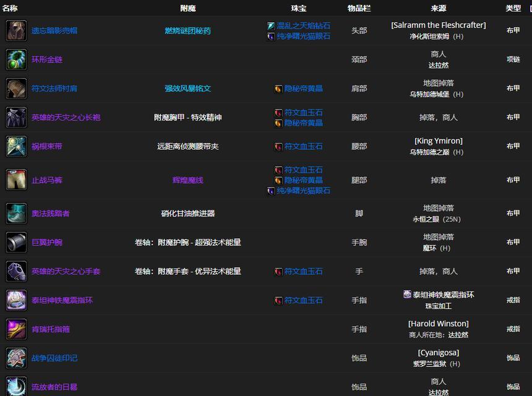
Task: Open the 流放者的日晷 item link
Action: (54, 387)
